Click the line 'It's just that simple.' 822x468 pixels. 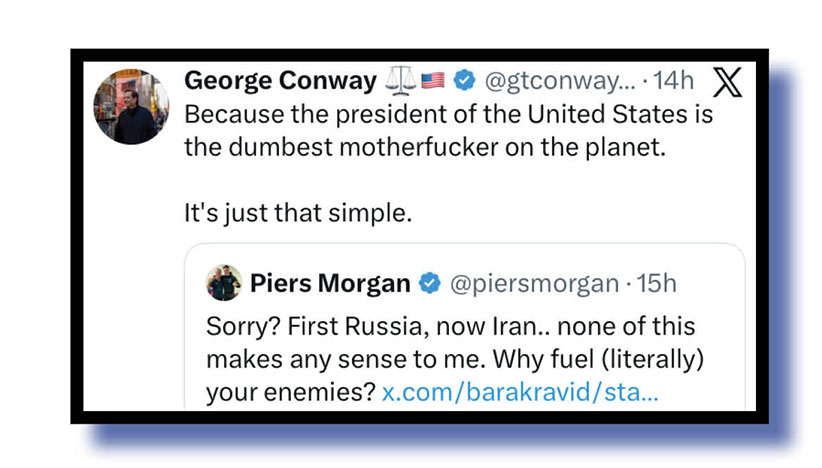pos(297,212)
